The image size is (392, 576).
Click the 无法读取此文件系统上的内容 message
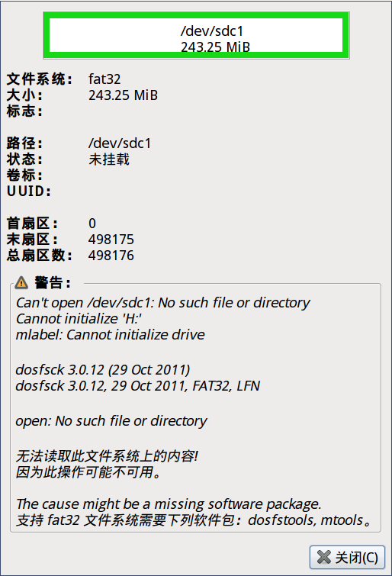click(107, 456)
